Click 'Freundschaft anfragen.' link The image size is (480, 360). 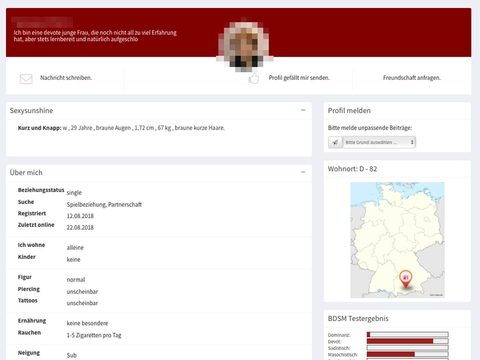coord(412,78)
